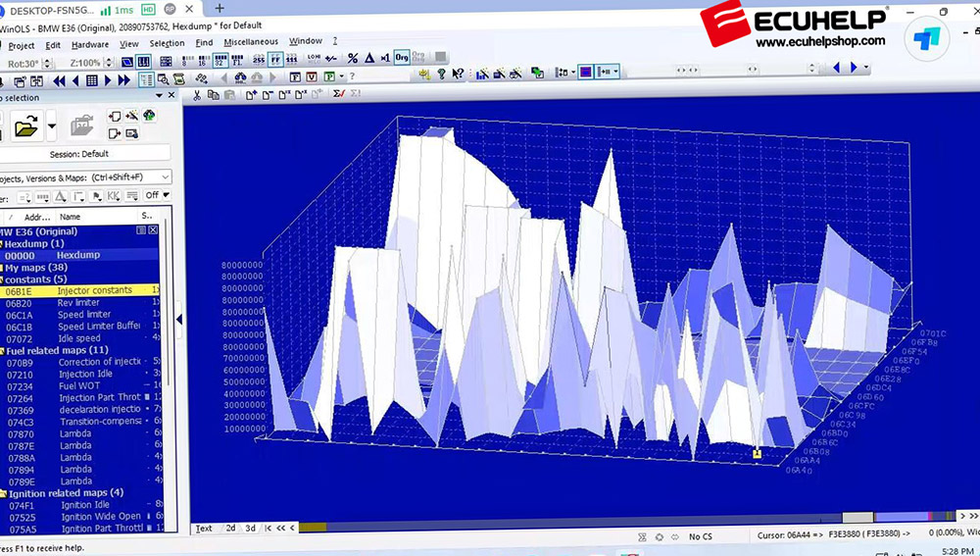Open dropdown arrow next to P button
The image size is (980, 556).
click(x=341, y=76)
